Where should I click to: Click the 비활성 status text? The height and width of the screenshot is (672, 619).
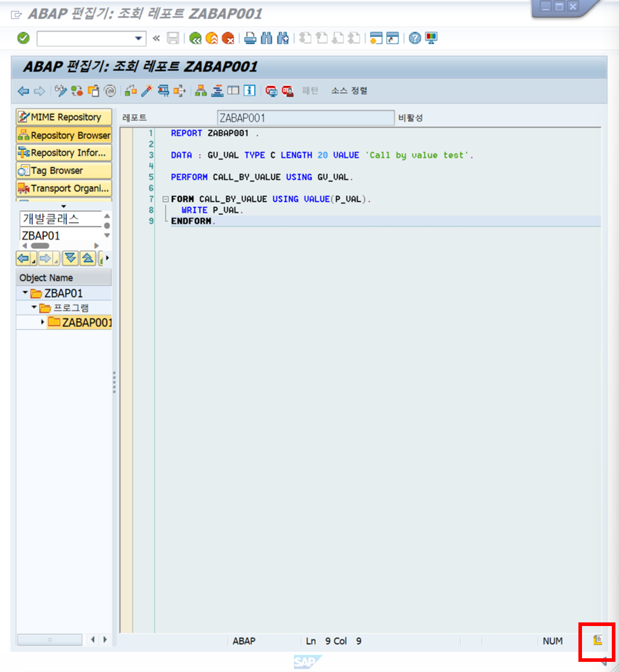coord(411,118)
